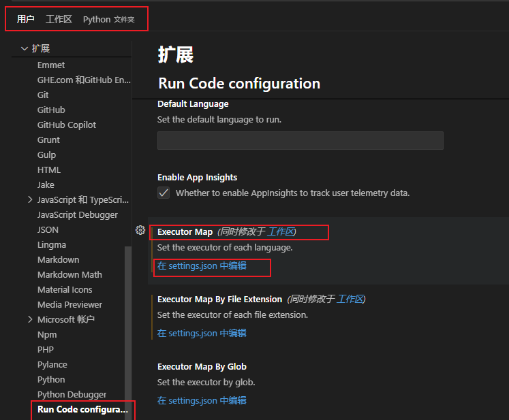Image resolution: width=509 pixels, height=420 pixels.
Task: Open JavaScript Debugger settings
Action: (78, 214)
